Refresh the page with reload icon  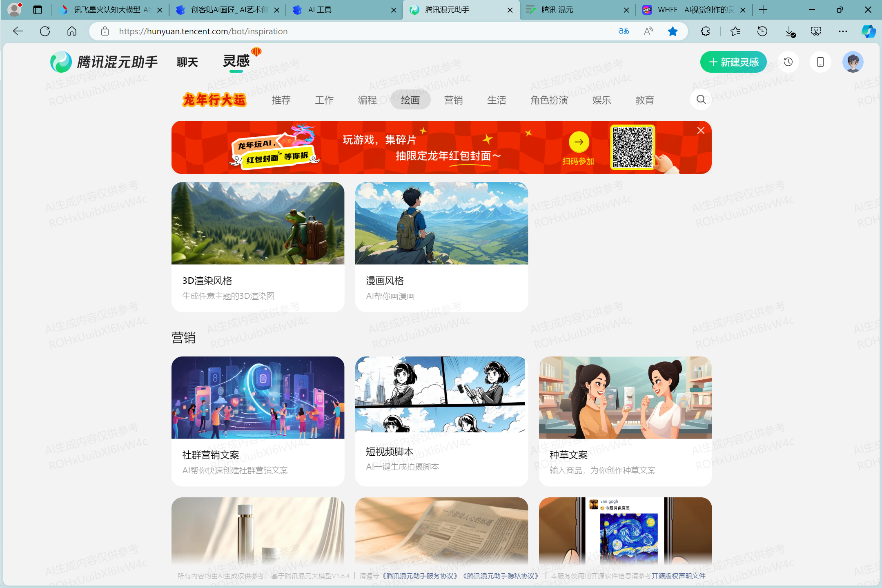pyautogui.click(x=45, y=31)
